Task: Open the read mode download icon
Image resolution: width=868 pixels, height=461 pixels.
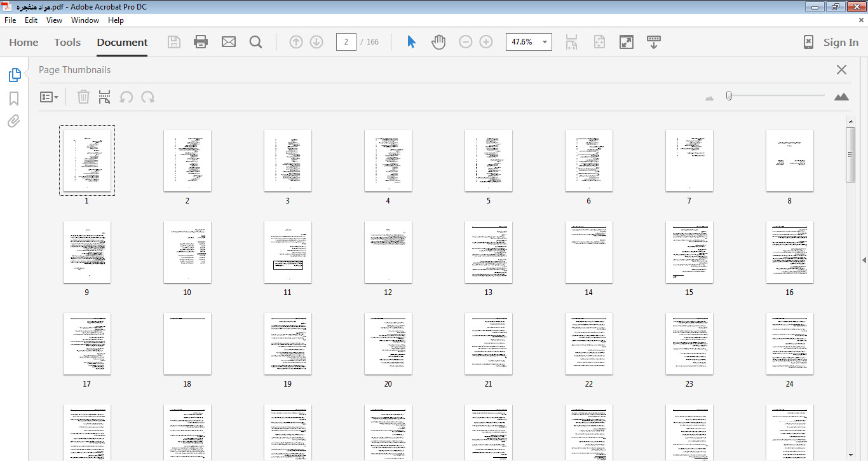Action: click(654, 42)
